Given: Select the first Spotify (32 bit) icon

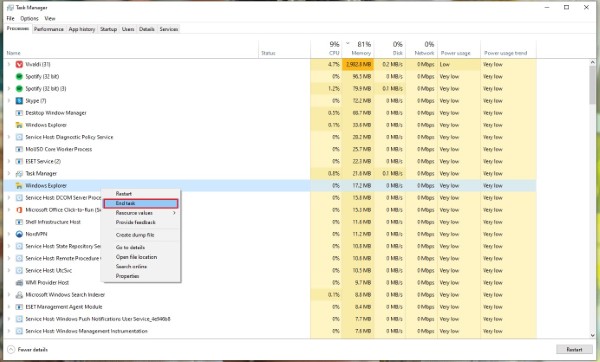Looking at the screenshot, I should (19, 77).
